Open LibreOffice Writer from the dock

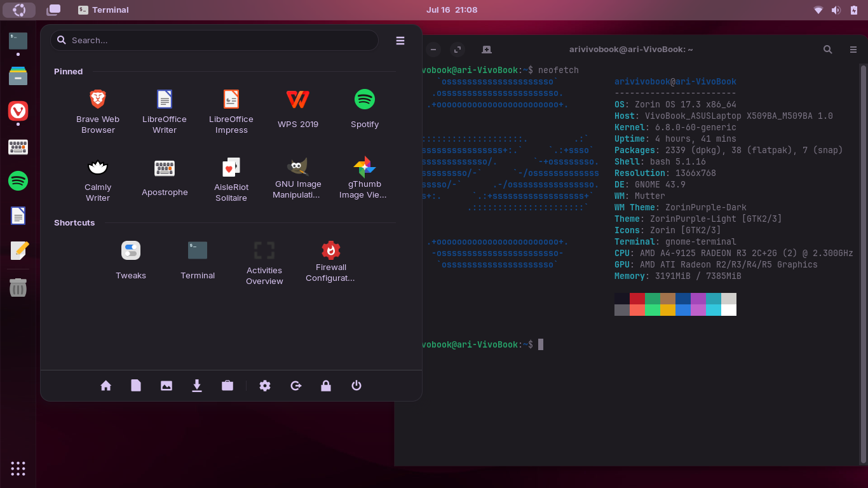(18, 216)
